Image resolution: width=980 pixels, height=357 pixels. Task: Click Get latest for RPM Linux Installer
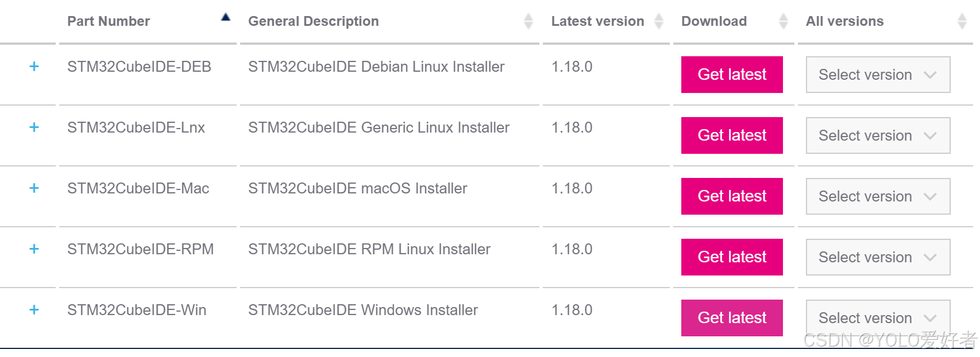click(x=732, y=257)
